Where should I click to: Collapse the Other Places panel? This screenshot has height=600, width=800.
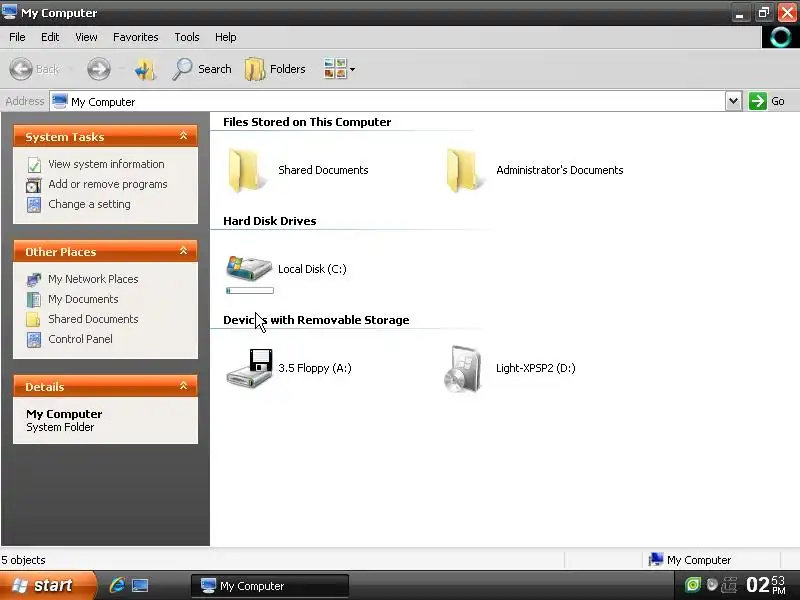(184, 251)
